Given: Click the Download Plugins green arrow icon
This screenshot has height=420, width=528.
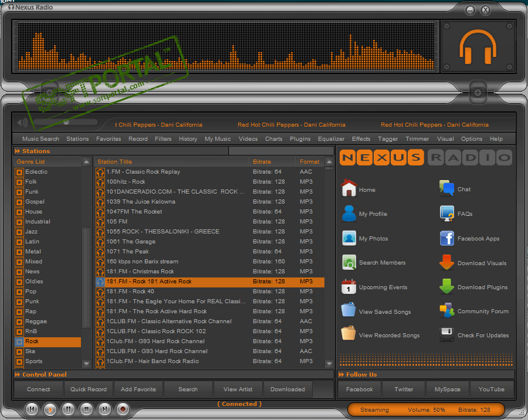Looking at the screenshot, I should click(x=446, y=287).
